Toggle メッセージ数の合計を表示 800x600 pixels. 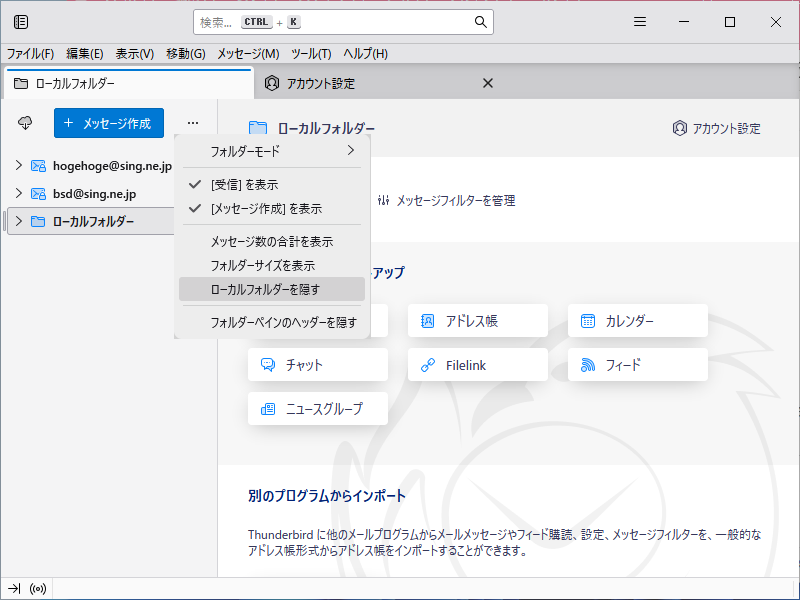tap(271, 241)
